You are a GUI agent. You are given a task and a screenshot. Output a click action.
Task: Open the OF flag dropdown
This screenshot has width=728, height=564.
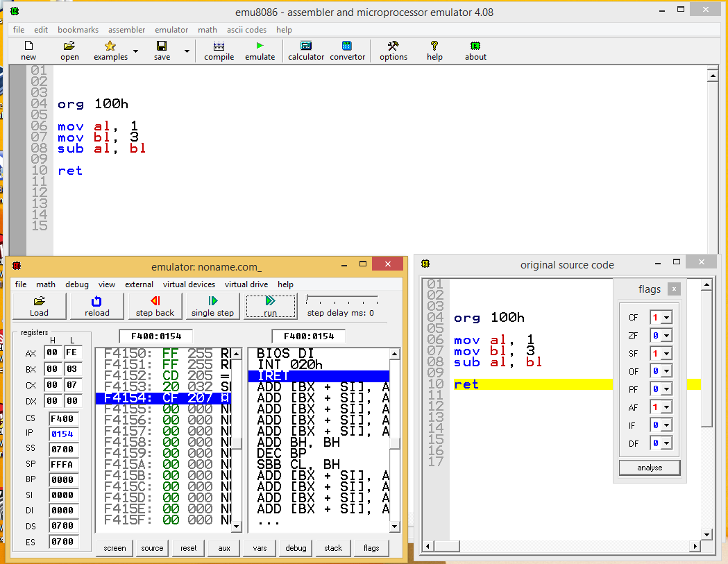[x=667, y=371]
